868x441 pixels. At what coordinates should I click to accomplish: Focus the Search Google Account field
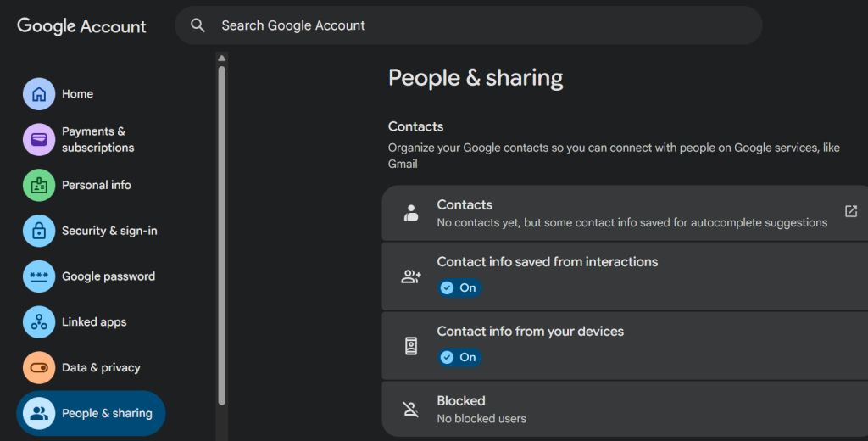point(468,25)
